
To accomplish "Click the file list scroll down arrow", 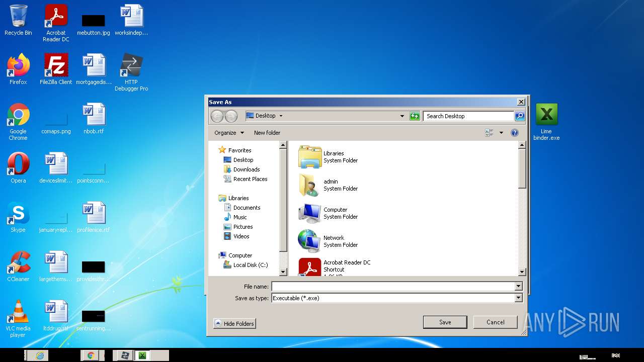I will pos(522,272).
